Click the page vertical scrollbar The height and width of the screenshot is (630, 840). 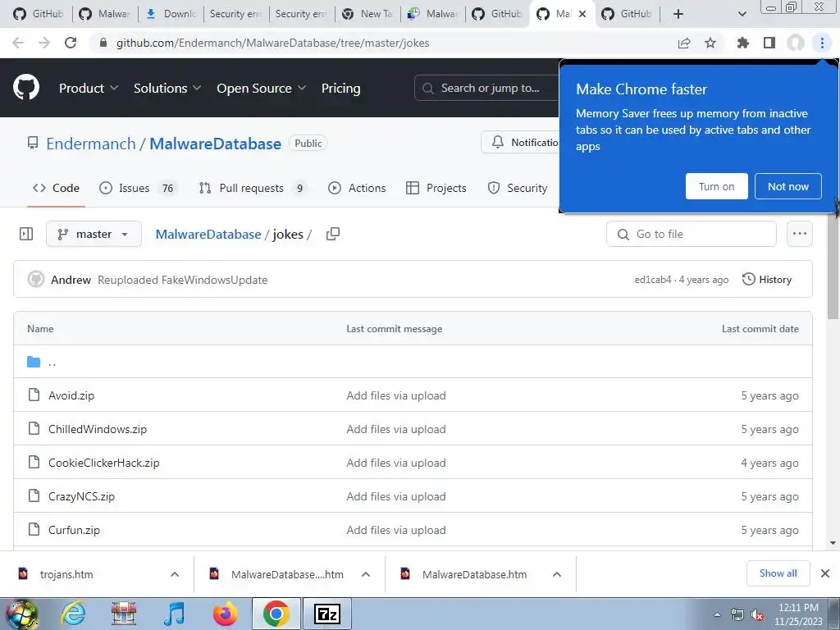tap(833, 267)
